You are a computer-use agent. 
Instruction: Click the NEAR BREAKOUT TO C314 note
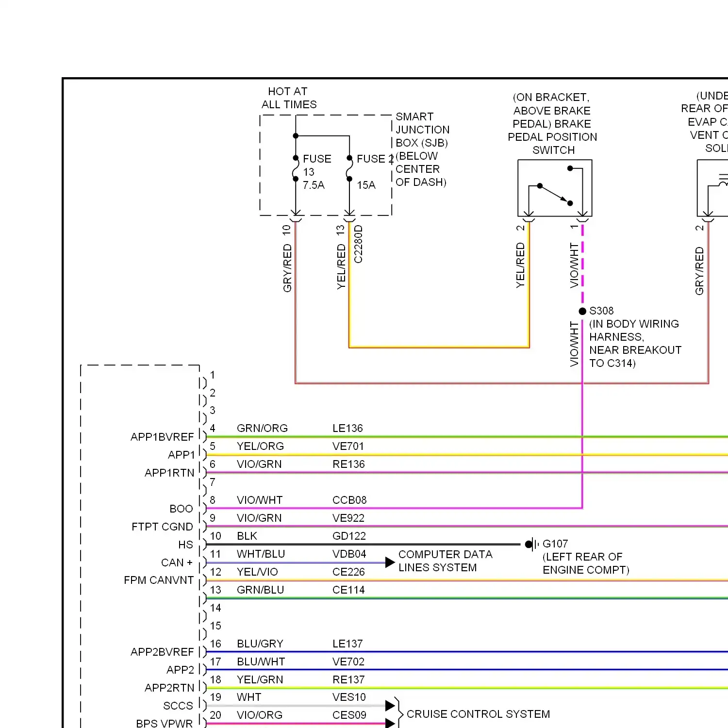[635, 357]
